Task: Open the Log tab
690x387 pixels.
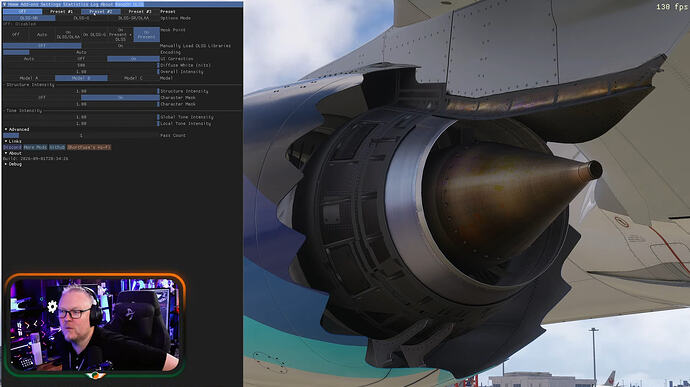Action: pos(94,4)
